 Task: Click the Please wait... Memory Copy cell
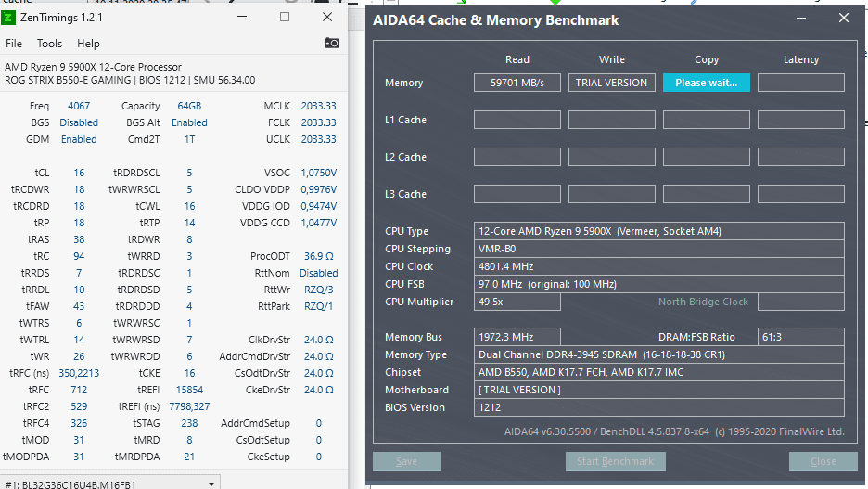tap(707, 83)
